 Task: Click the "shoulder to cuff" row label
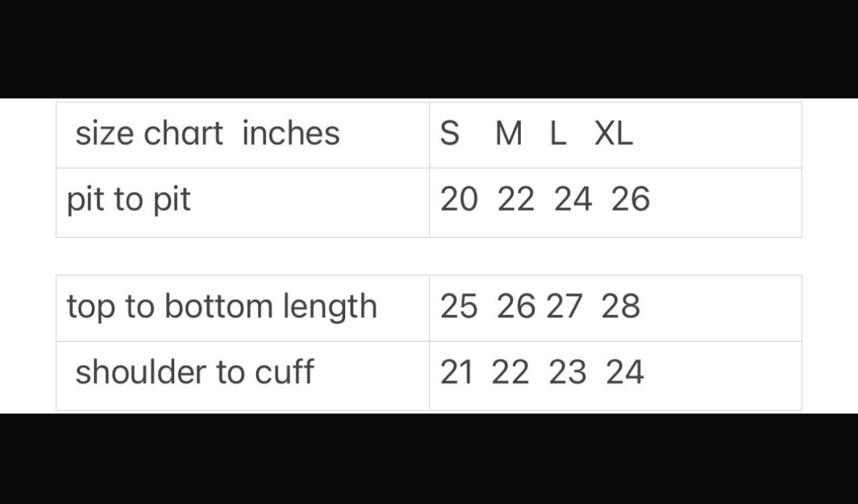pyautogui.click(x=194, y=372)
